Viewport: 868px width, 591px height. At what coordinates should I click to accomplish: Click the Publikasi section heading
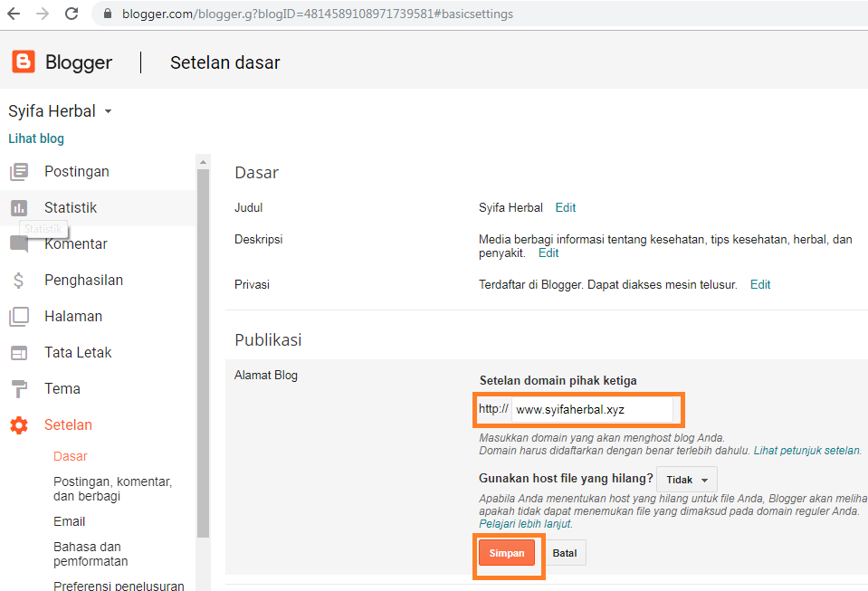click(269, 339)
